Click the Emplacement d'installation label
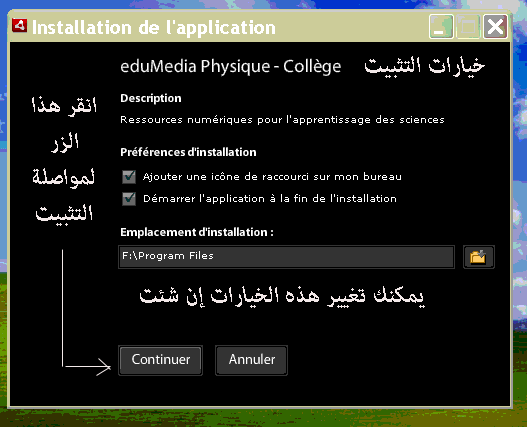 tap(197, 232)
